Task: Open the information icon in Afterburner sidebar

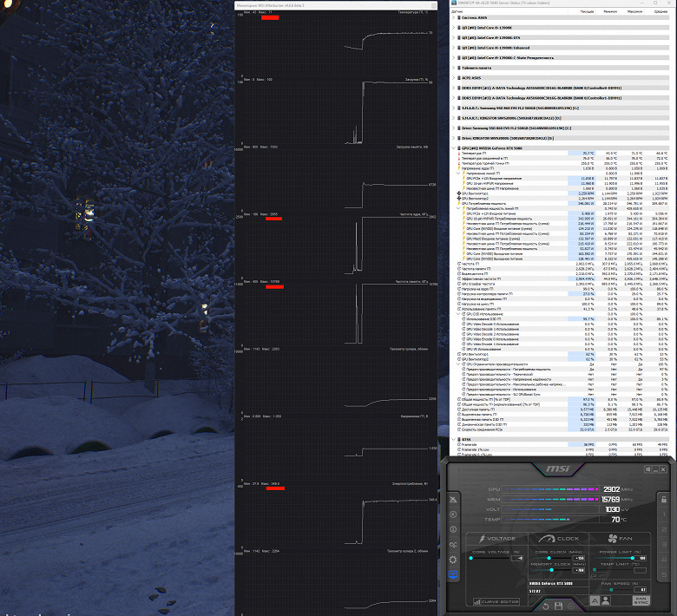Action: pyautogui.click(x=453, y=529)
